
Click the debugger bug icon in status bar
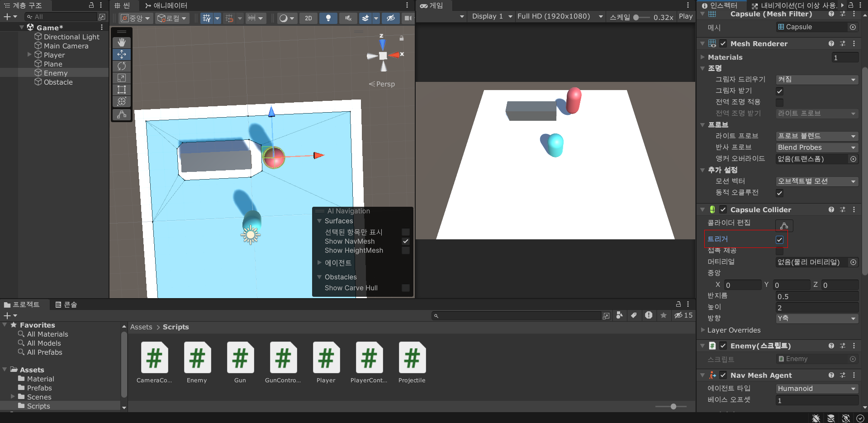[816, 418]
